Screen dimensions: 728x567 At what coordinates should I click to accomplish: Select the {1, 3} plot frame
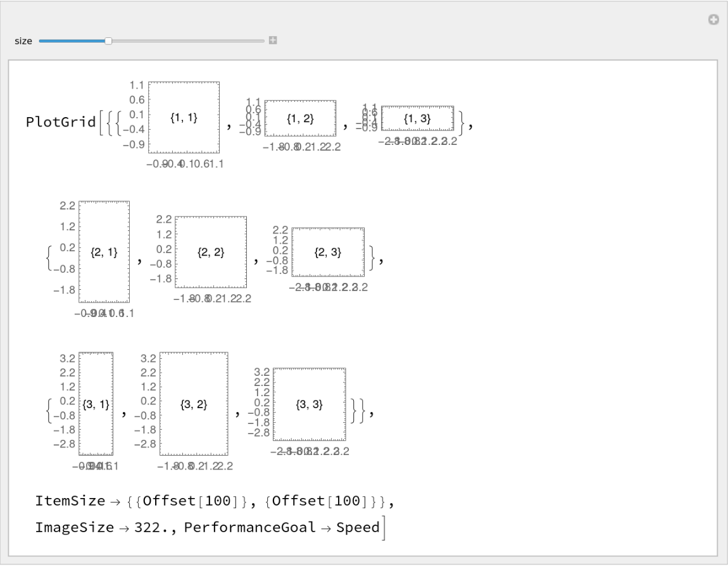(x=417, y=118)
